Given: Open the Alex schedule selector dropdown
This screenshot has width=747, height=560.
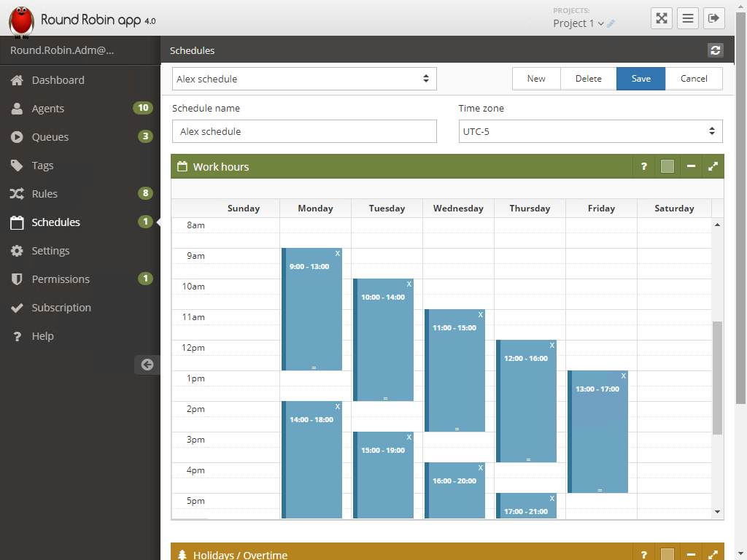Looking at the screenshot, I should (x=304, y=79).
